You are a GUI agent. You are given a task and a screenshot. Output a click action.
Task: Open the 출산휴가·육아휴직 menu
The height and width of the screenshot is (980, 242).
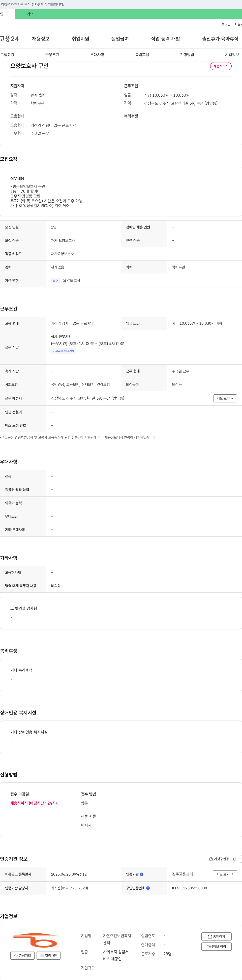(220, 39)
